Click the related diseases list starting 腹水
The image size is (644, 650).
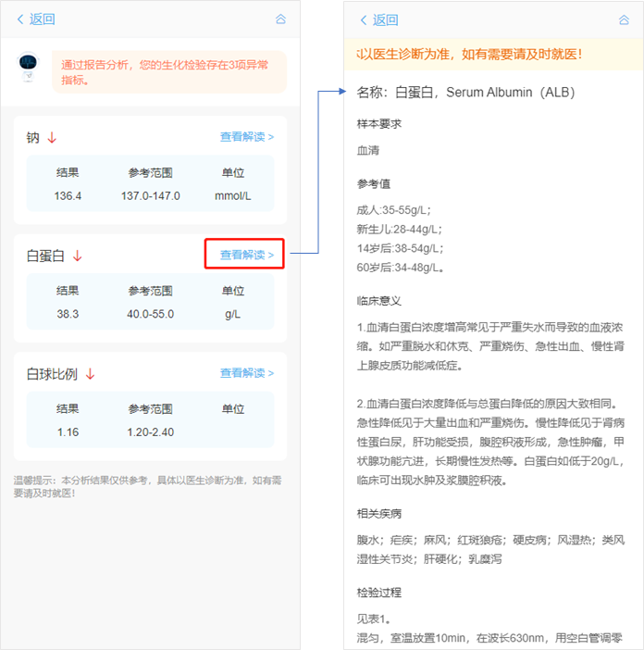point(490,550)
